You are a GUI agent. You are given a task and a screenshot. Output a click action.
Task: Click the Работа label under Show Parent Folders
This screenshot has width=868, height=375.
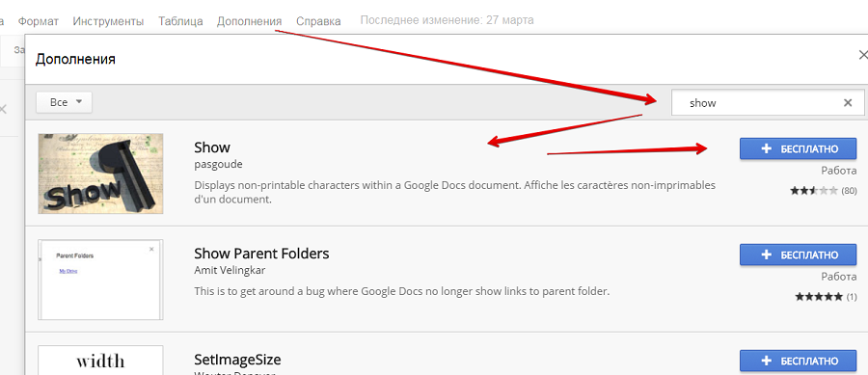coord(839,277)
